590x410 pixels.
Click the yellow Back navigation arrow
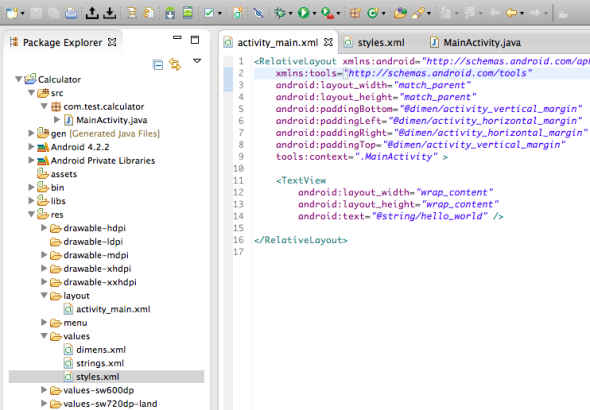(511, 13)
